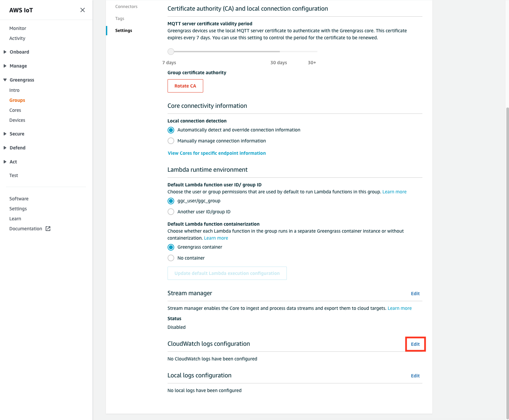Open Learn more about containerization
Viewport: 509px width, 420px height.
pos(216,238)
